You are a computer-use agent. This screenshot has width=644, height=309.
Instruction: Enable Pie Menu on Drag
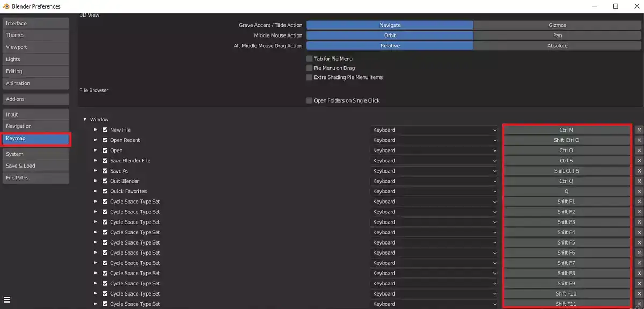(309, 68)
